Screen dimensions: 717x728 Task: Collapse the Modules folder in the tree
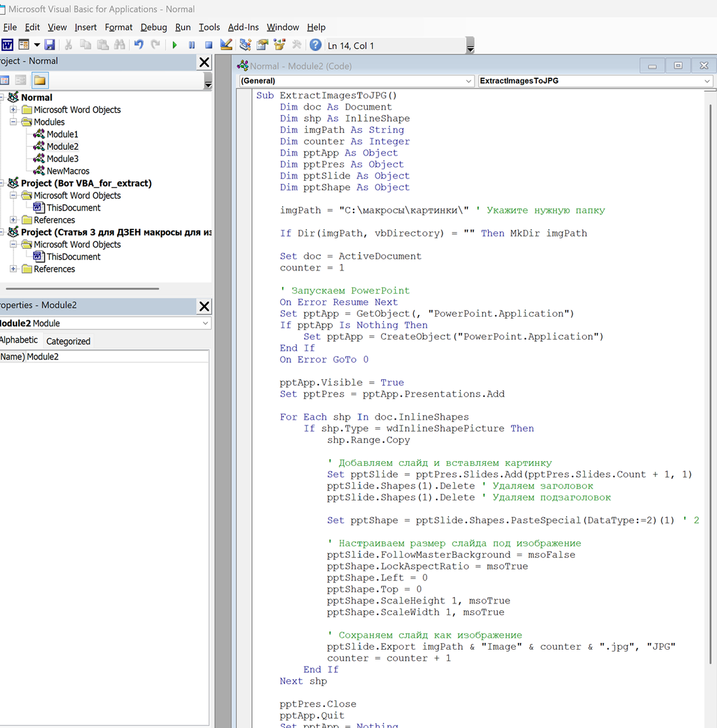pos(13,122)
